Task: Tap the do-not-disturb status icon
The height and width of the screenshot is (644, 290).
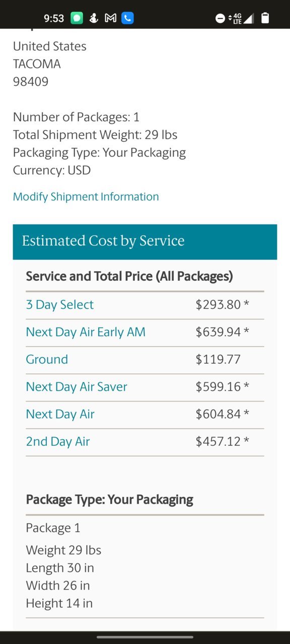Action: (220, 19)
